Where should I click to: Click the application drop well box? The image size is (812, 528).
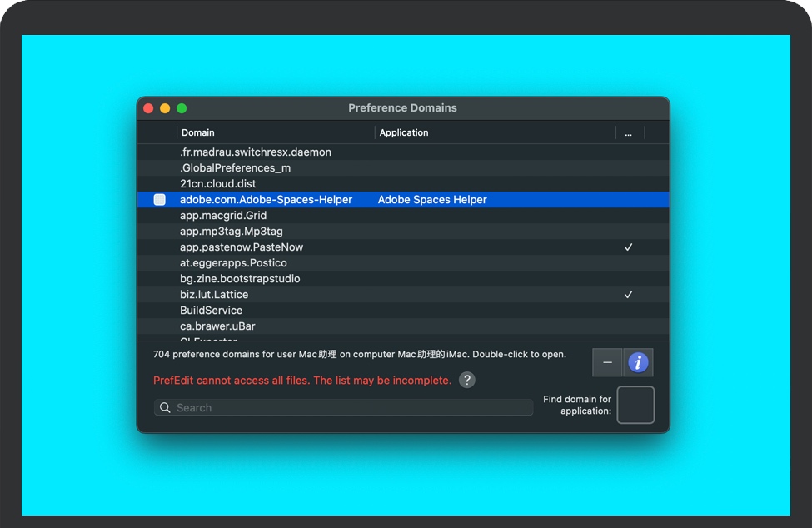click(635, 405)
